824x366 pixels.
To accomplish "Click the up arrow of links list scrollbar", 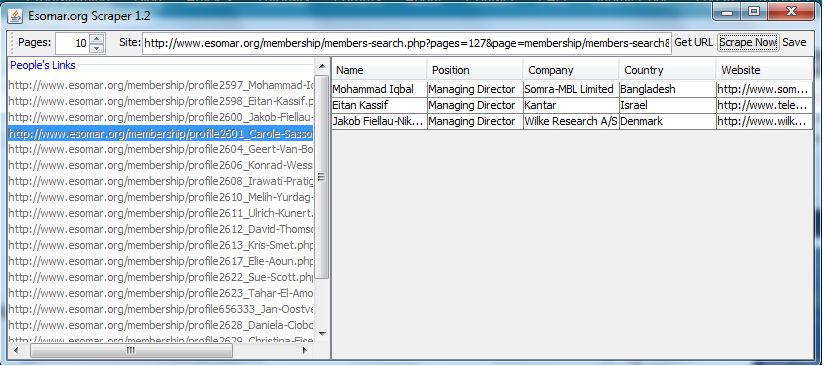I will click(322, 66).
